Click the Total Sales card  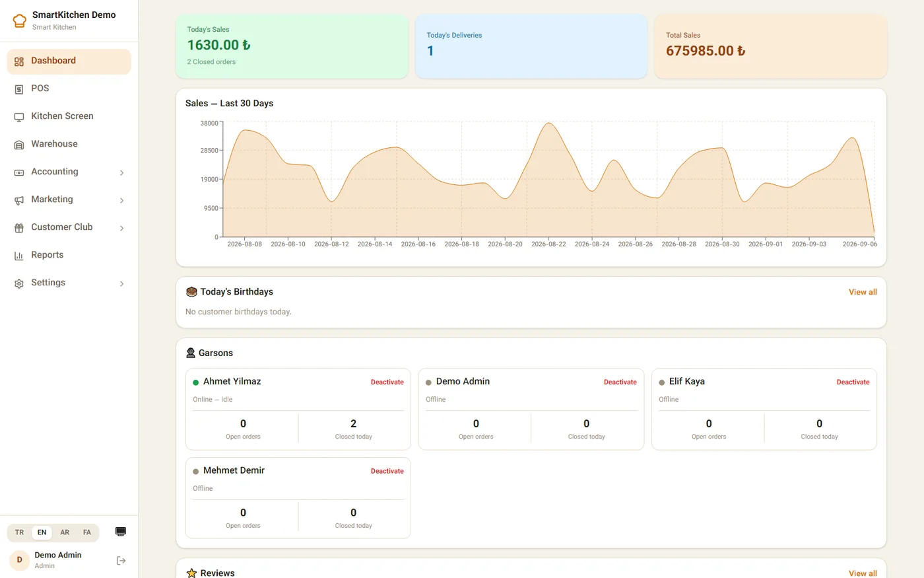(x=770, y=46)
